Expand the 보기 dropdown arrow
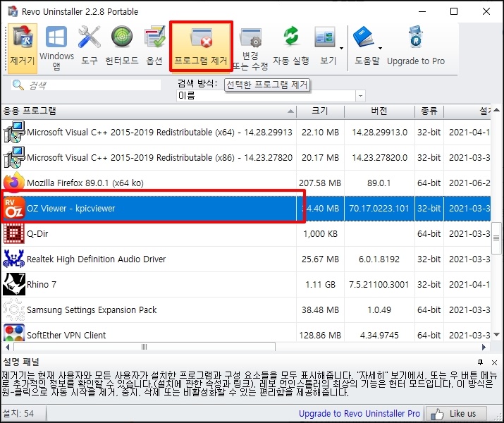Screen dimensions: 504x423 point(341,48)
